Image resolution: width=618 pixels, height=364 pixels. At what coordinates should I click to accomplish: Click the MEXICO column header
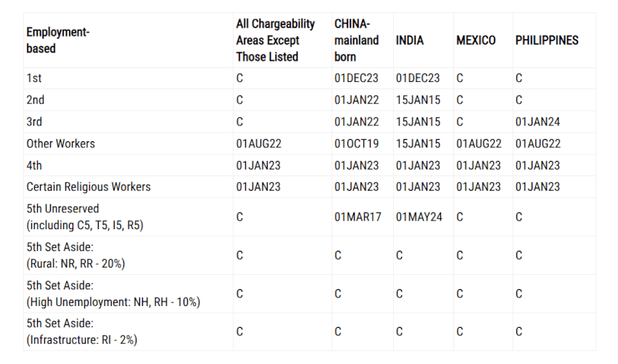click(476, 40)
